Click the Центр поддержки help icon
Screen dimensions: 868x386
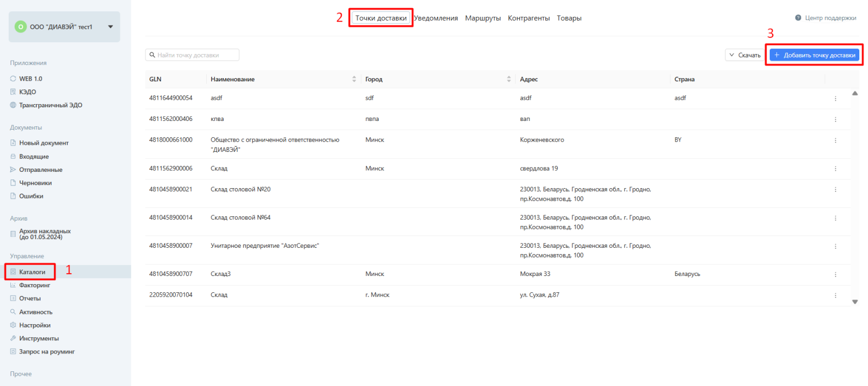[798, 18]
